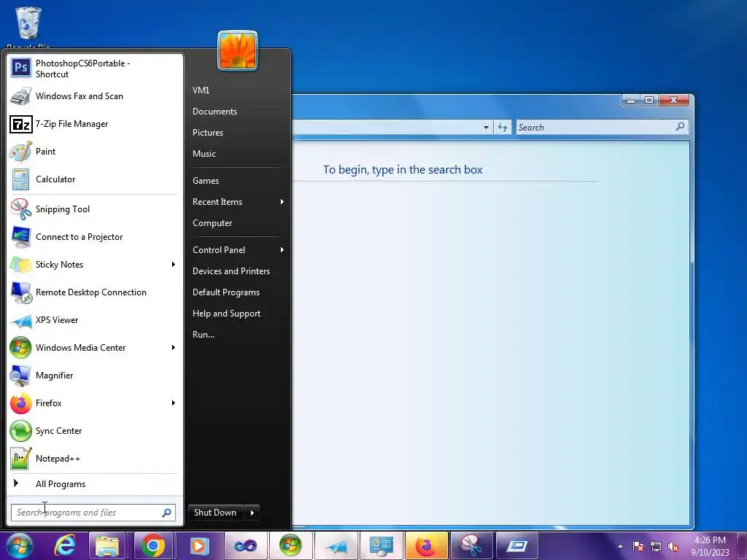
Task: Open the VM1 user folder
Action: click(x=201, y=90)
